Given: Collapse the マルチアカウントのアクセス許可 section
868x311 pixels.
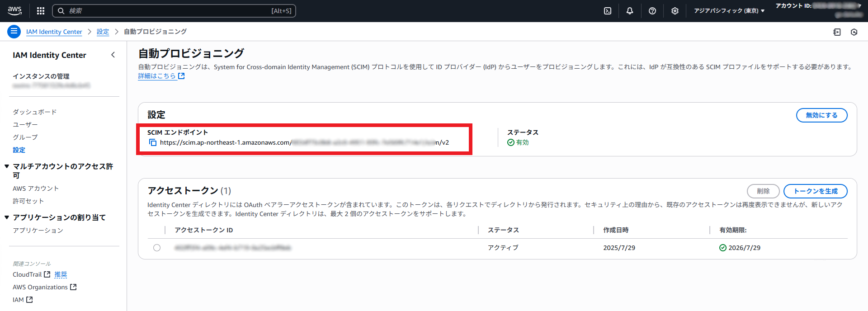Looking at the screenshot, I should pyautogui.click(x=7, y=166).
